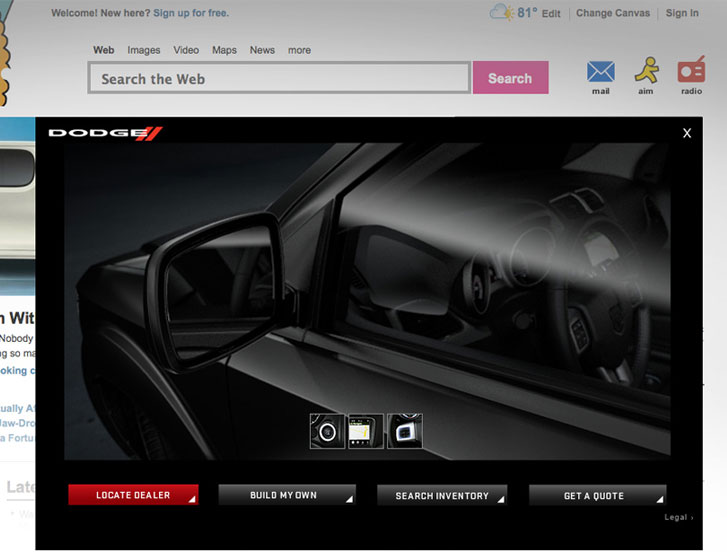
Task: Click the weather sun-cloud icon
Action: (x=502, y=13)
